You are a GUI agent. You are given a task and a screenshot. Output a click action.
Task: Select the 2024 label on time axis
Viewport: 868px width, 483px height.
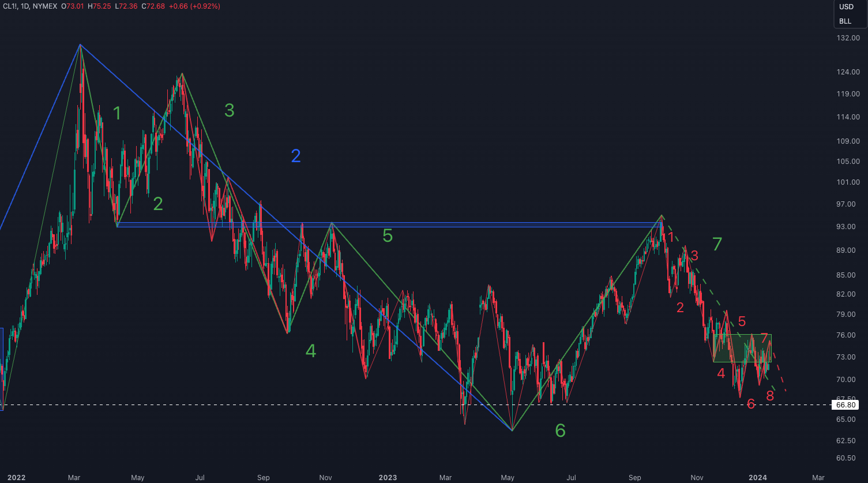point(757,478)
